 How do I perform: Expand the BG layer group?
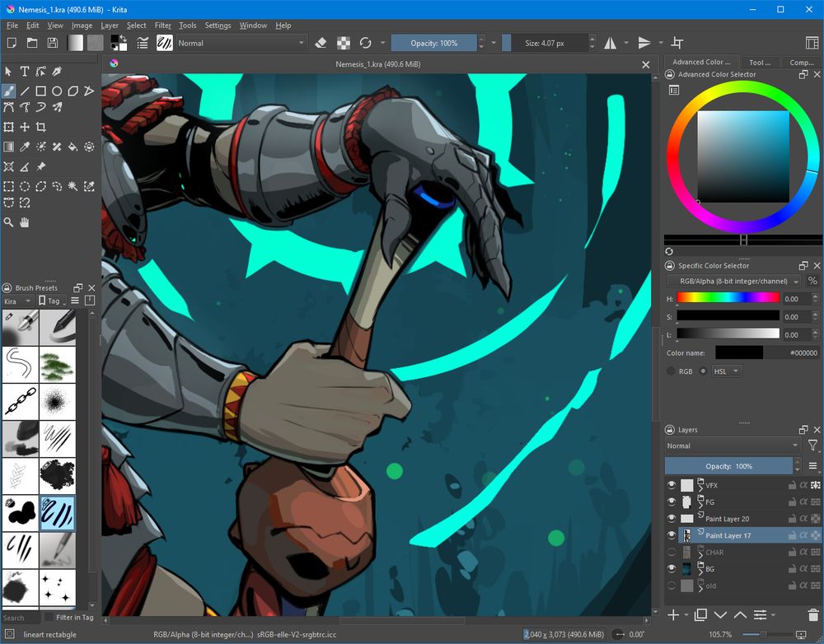pos(700,572)
